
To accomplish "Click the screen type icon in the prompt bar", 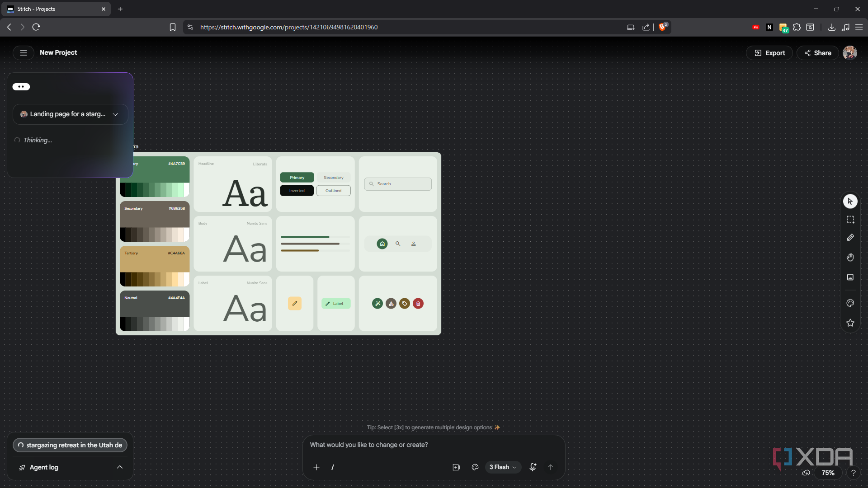I will click(x=456, y=467).
